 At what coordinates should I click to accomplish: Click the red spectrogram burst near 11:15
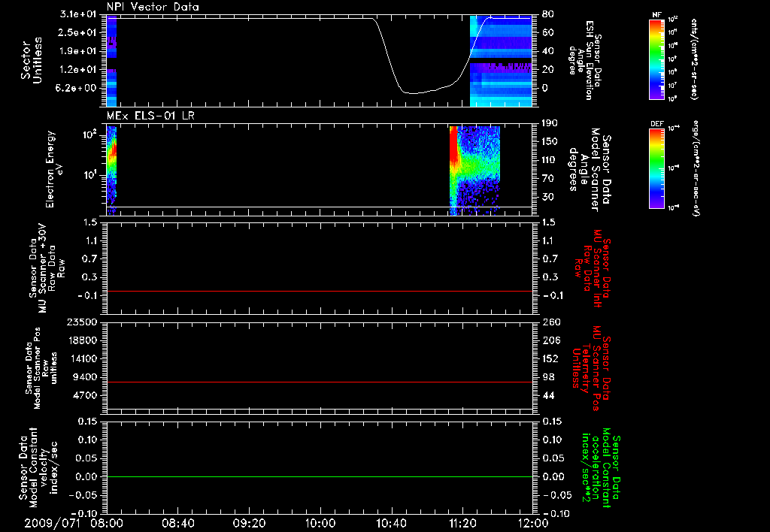click(453, 146)
